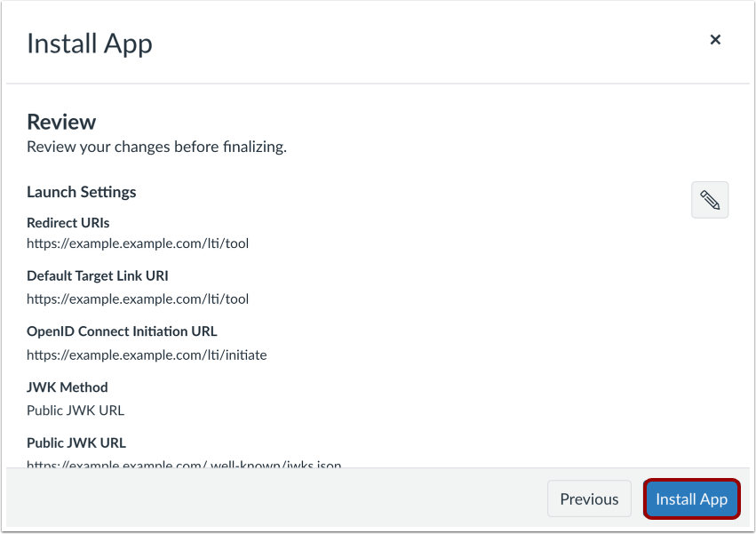Select the Launch Settings section header
This screenshot has width=756, height=534.
(x=81, y=192)
